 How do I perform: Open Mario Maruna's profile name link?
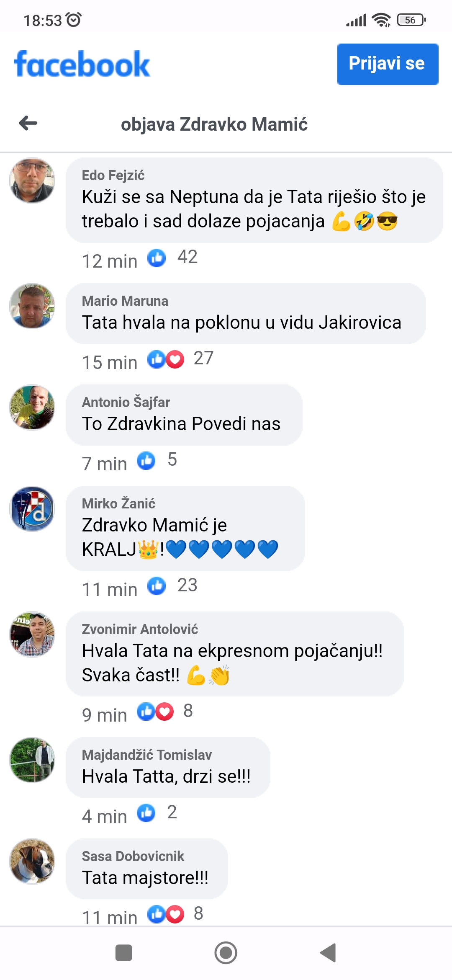(x=125, y=301)
